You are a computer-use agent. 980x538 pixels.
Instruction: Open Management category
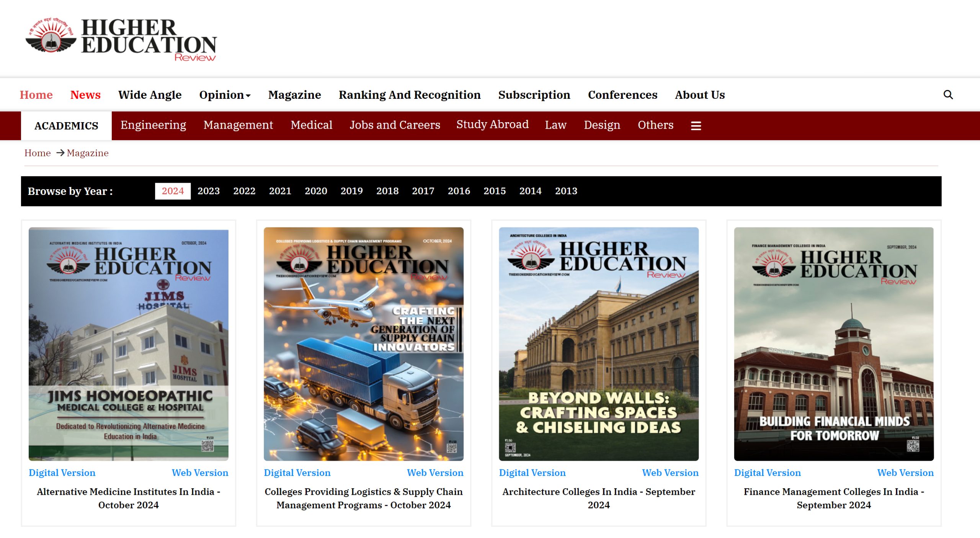pyautogui.click(x=238, y=125)
